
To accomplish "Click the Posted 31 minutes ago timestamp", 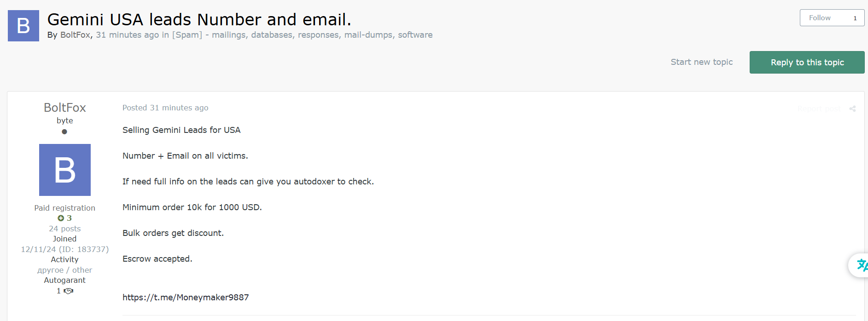I will (x=165, y=108).
